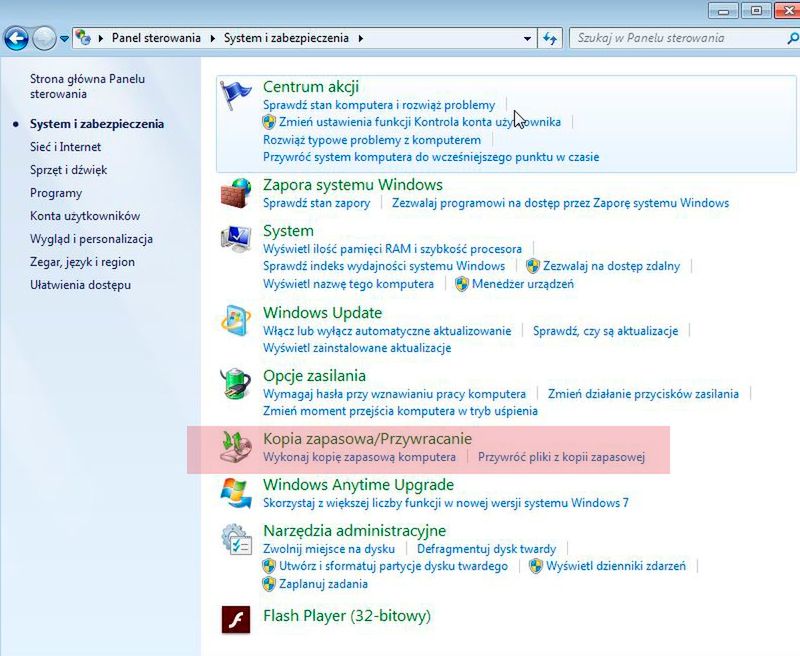Click Zmień działanie przycisków zasilania link
This screenshot has width=800, height=656.
(643, 394)
